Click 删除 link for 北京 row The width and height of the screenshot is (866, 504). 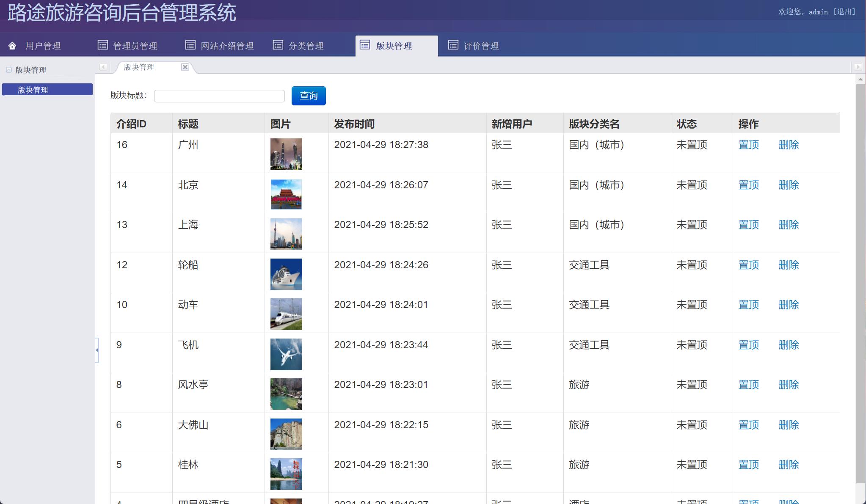[x=789, y=185]
